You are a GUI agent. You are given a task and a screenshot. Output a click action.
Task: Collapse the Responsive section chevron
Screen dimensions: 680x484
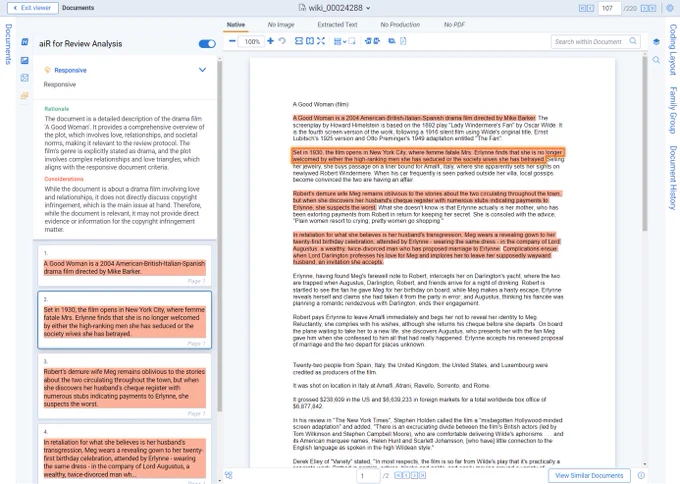click(203, 70)
